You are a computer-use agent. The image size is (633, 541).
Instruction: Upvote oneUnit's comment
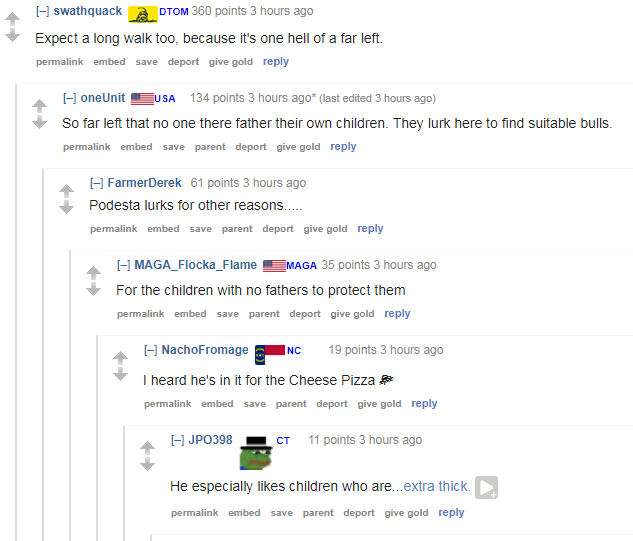click(x=40, y=106)
